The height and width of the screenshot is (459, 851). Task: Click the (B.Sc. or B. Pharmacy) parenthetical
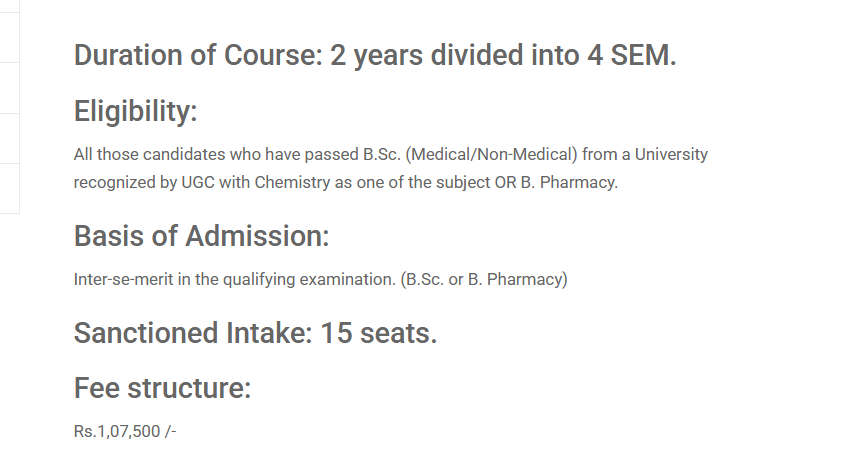pyautogui.click(x=483, y=279)
